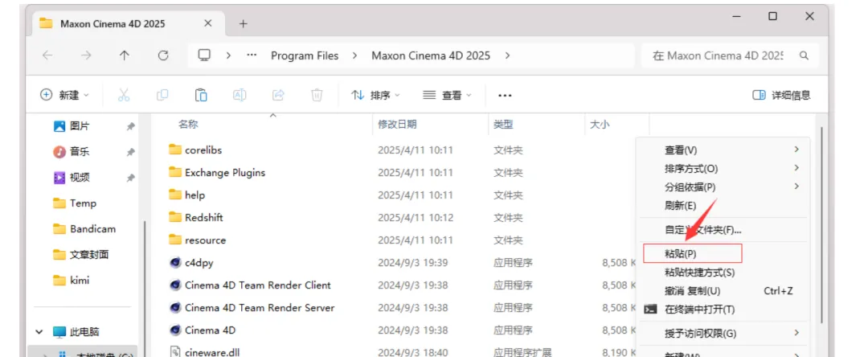The image size is (868, 357).
Task: Select the Exchange Plugins folder
Action: click(218, 172)
